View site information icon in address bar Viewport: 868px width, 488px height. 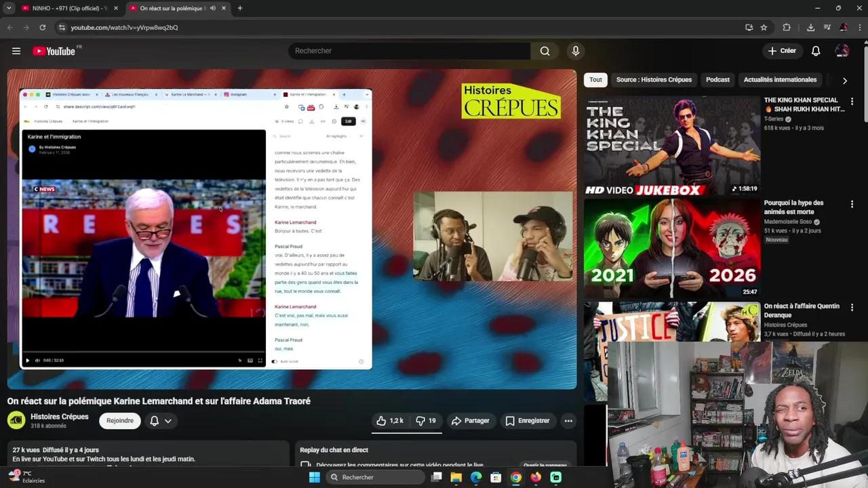point(62,27)
